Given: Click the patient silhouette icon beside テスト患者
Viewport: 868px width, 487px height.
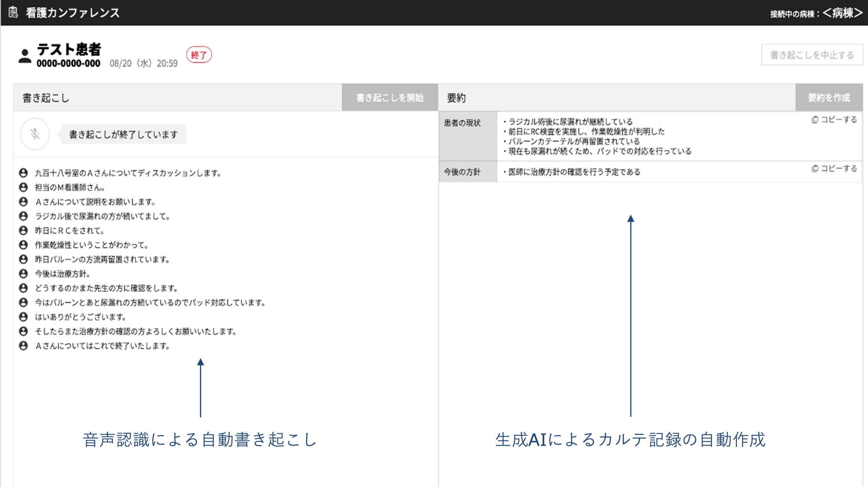Looking at the screenshot, I should (25, 57).
